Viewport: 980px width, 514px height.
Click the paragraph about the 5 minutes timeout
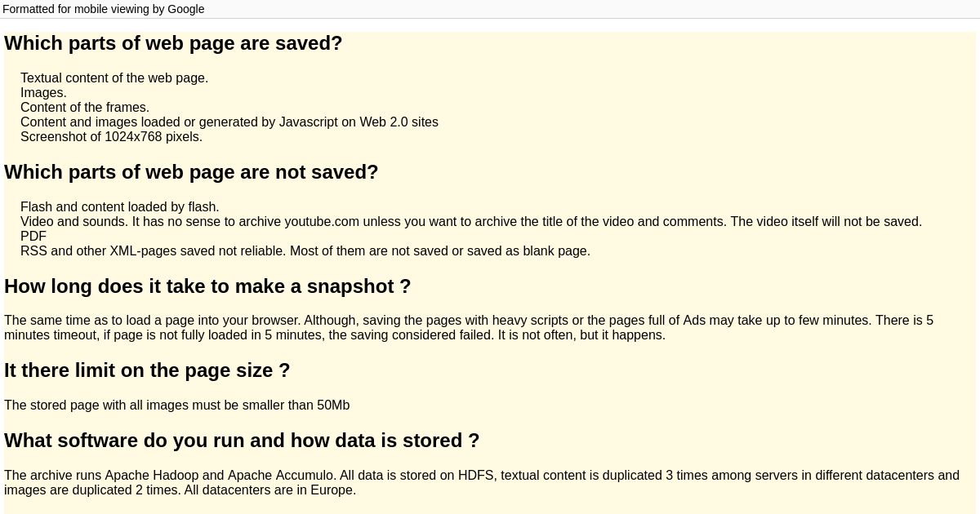pyautogui.click(x=469, y=328)
